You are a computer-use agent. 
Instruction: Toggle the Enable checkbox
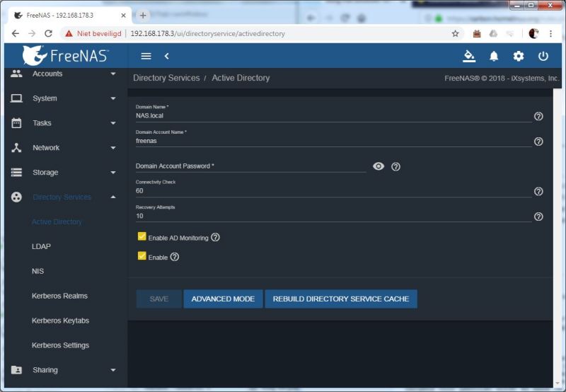[x=142, y=256]
